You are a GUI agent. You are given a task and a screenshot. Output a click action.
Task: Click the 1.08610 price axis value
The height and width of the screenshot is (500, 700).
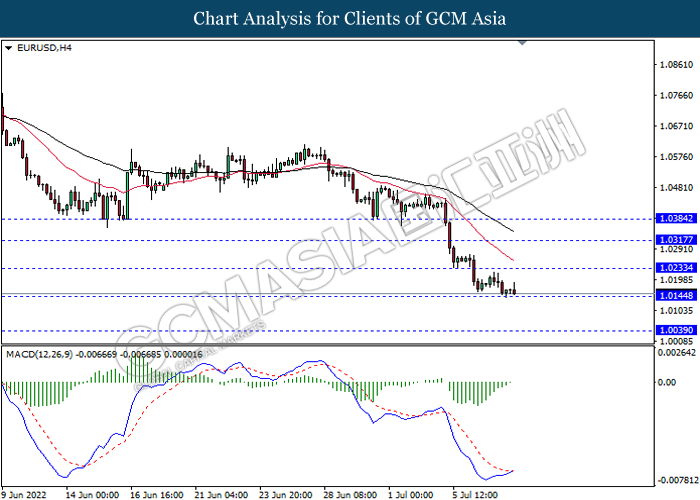[676, 65]
